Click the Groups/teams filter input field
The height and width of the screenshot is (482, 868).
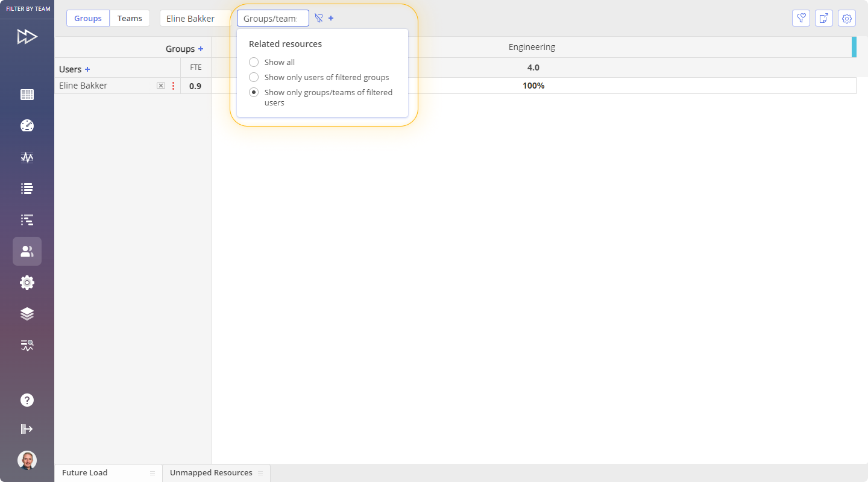point(272,18)
